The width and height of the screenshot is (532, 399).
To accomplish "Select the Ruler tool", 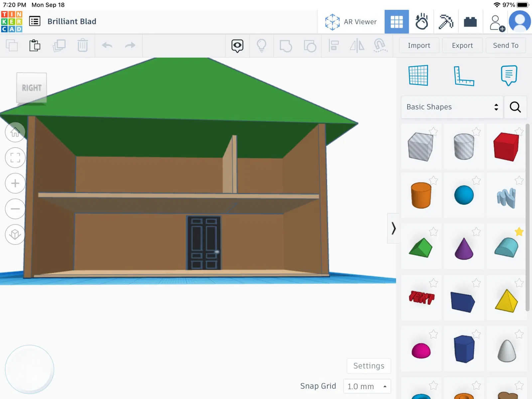I will (464, 76).
